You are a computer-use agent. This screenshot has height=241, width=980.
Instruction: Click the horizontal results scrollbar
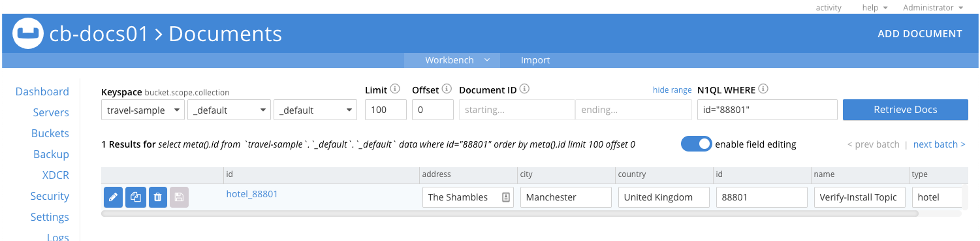pos(510,213)
